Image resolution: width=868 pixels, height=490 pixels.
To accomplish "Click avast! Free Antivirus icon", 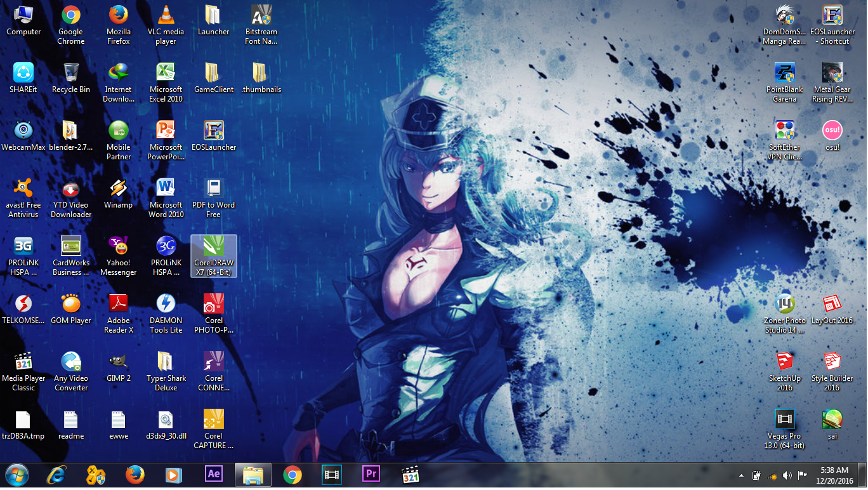I will click(23, 198).
